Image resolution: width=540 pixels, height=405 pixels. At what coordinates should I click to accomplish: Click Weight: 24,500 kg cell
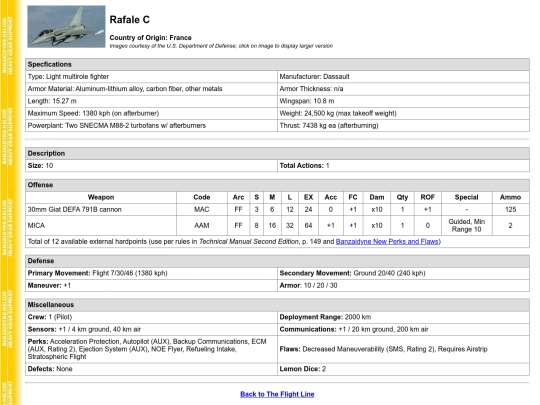point(403,113)
